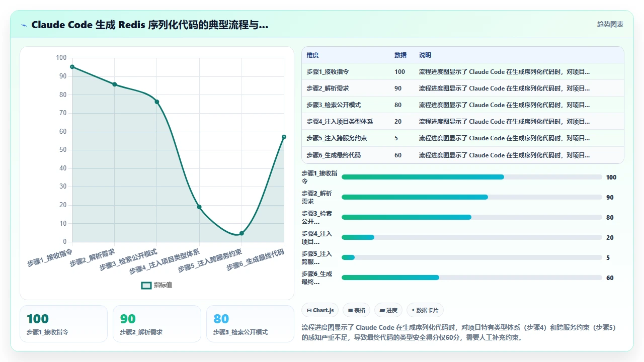The width and height of the screenshot is (644, 362).
Task: Click the 步骤6 progress bar
Action: click(472, 278)
